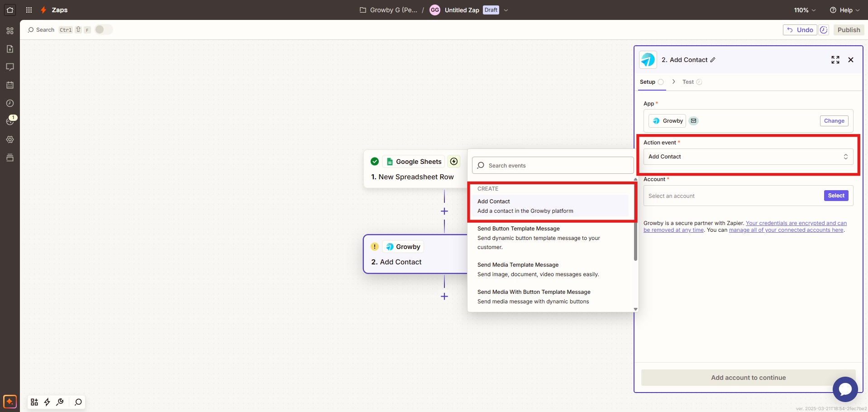Open the Help dropdown menu

pyautogui.click(x=844, y=10)
